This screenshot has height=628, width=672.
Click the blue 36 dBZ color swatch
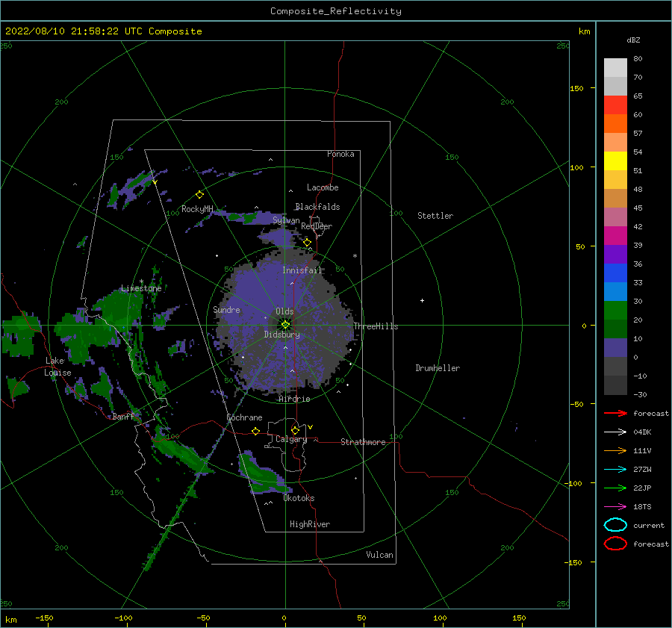615,273
